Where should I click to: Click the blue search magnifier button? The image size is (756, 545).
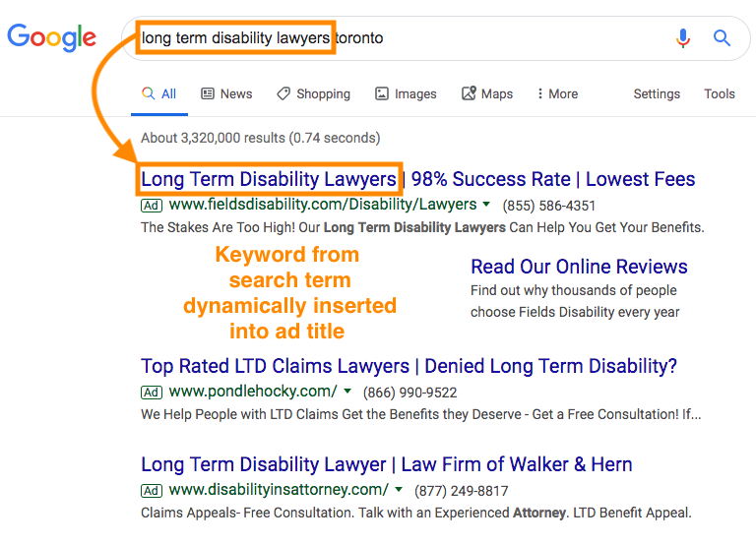(x=722, y=37)
